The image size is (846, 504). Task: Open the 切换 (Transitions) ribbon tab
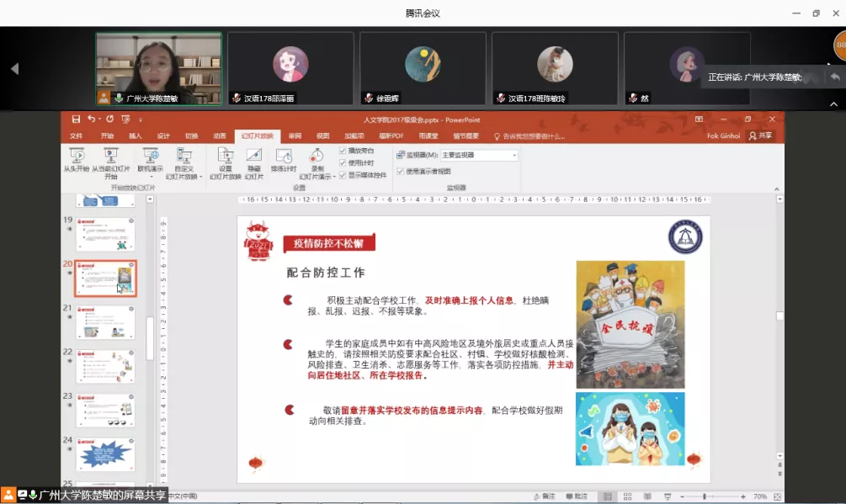pos(191,135)
